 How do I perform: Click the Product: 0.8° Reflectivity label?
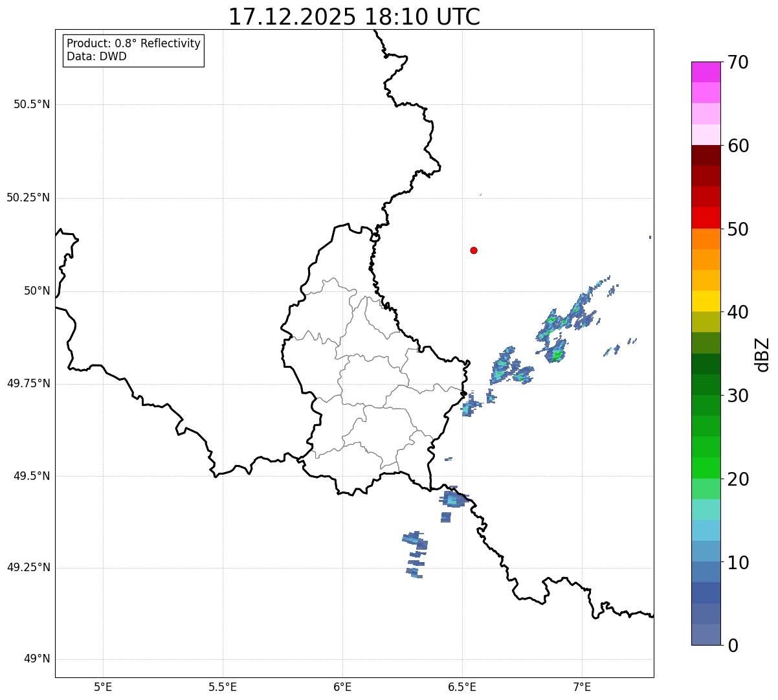(x=134, y=43)
